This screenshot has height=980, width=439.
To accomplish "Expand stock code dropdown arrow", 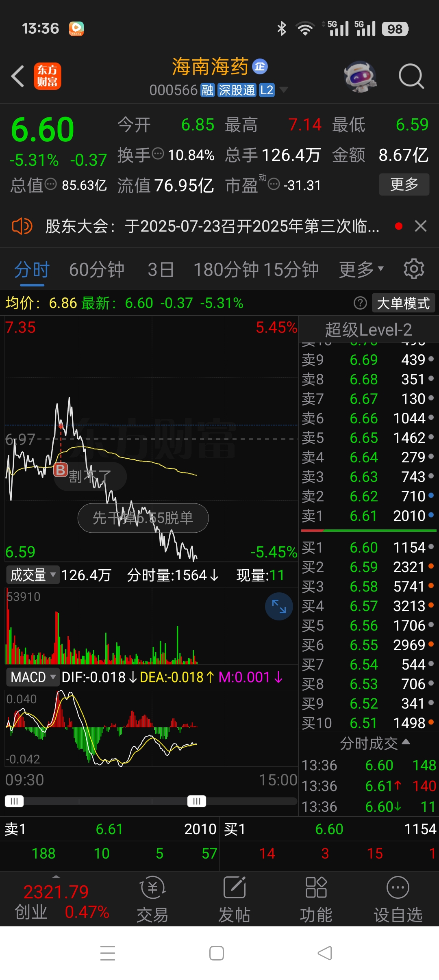I will click(x=283, y=90).
